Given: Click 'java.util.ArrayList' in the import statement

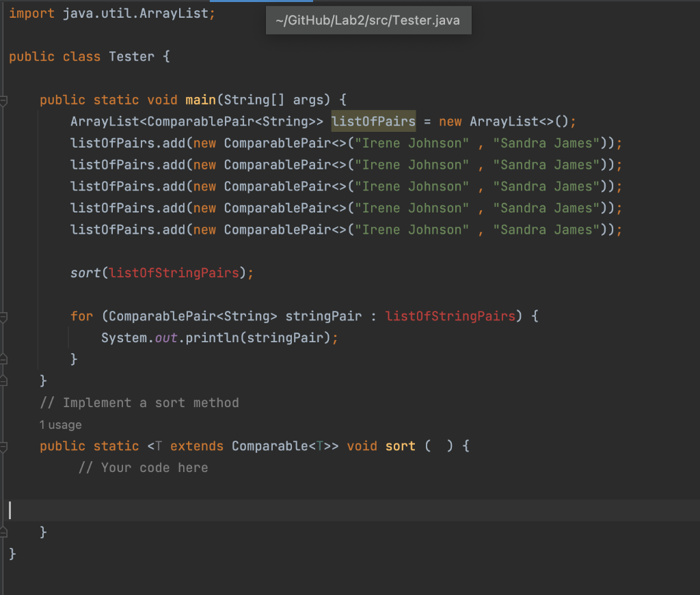Looking at the screenshot, I should pyautogui.click(x=136, y=14).
